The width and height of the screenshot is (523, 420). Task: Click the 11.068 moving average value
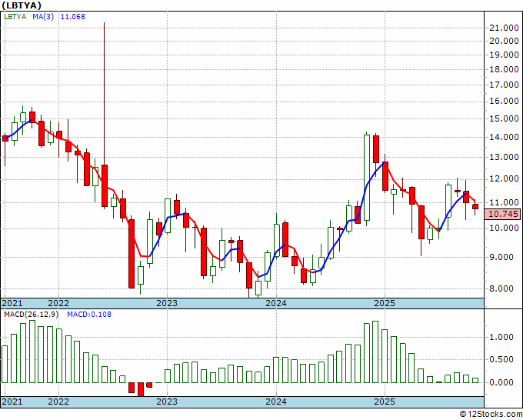[73, 16]
